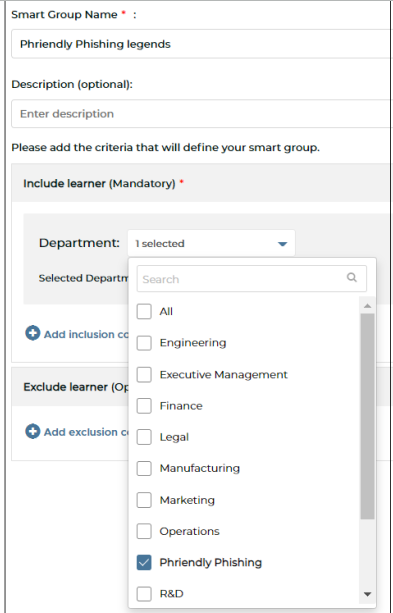Click the scrollbar down arrow in list
This screenshot has height=613, width=393.
click(x=367, y=594)
